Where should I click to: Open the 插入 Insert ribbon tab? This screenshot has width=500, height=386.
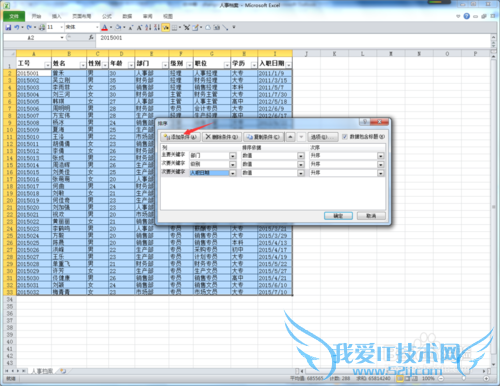click(x=56, y=16)
